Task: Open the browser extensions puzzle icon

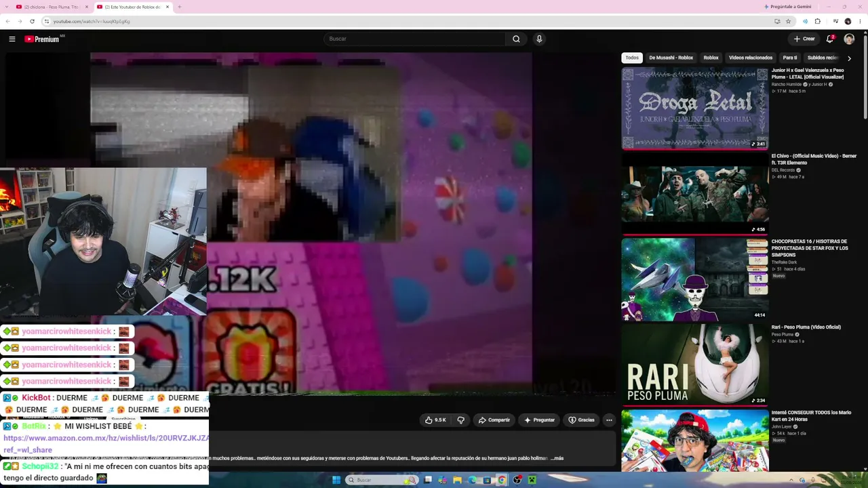Action: pyautogui.click(x=818, y=21)
